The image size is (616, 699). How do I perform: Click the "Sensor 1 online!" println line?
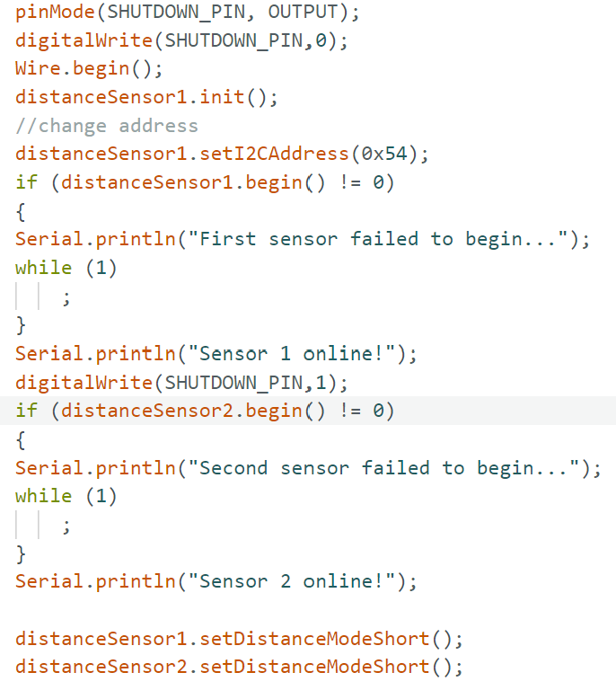tap(216, 354)
